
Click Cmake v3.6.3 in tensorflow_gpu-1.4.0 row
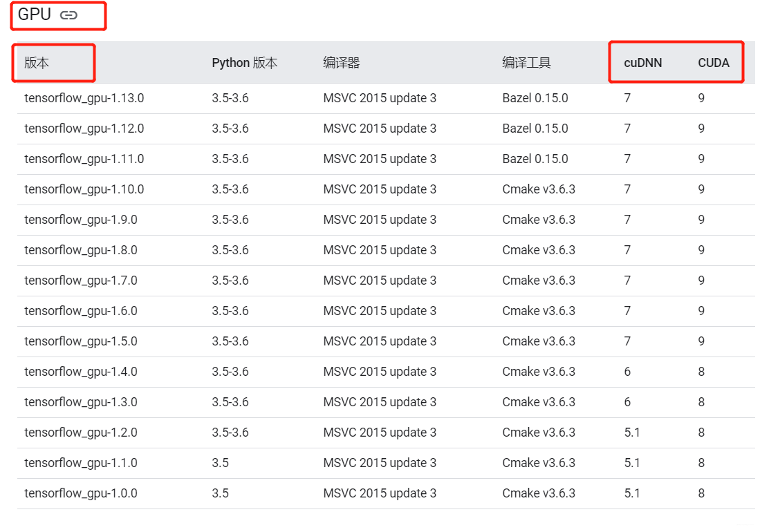(539, 372)
